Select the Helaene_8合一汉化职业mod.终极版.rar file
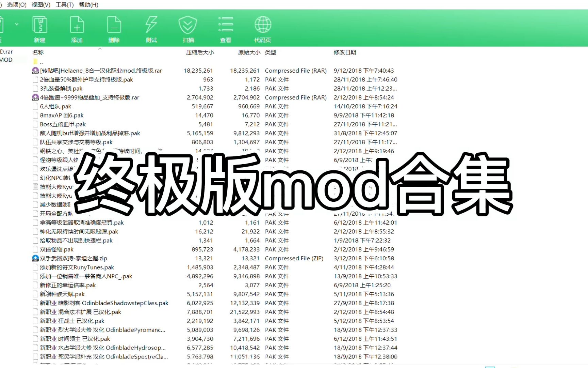This screenshot has width=588, height=368. pyautogui.click(x=101, y=71)
